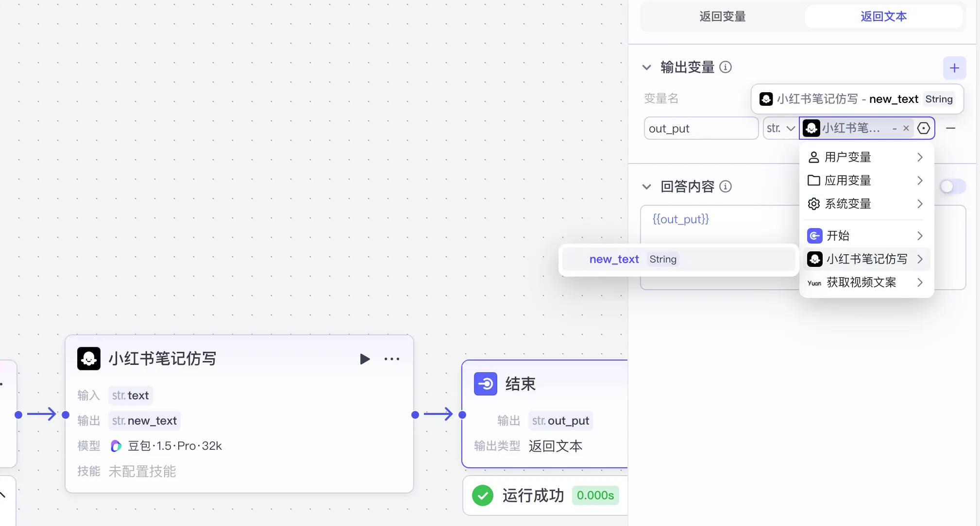Switch to the 返回变量 tab
980x526 pixels.
(x=722, y=16)
